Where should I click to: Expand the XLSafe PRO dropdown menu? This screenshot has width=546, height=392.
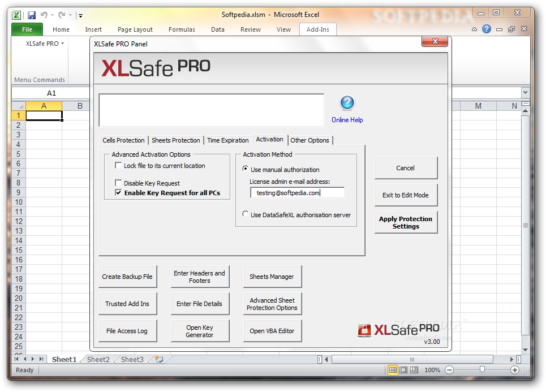click(x=45, y=44)
